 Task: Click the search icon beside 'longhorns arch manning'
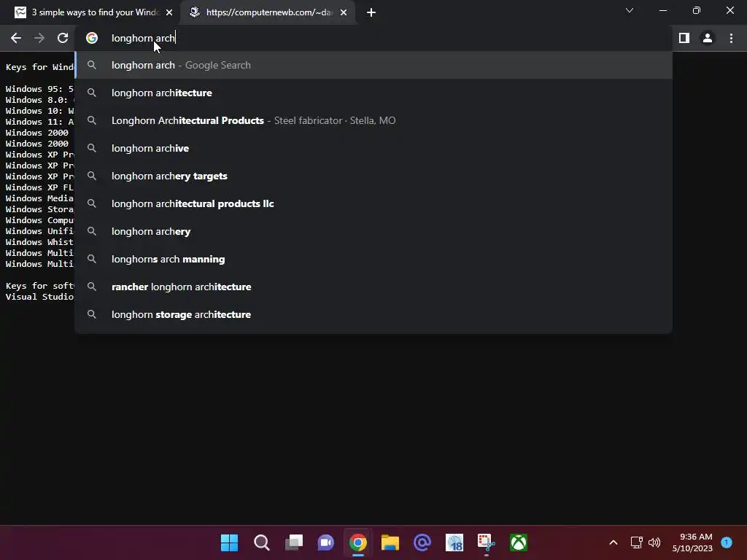pos(92,259)
